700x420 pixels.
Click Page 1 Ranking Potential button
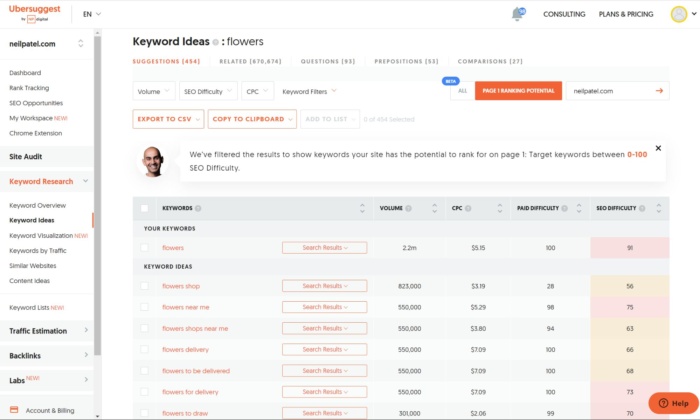pos(518,91)
